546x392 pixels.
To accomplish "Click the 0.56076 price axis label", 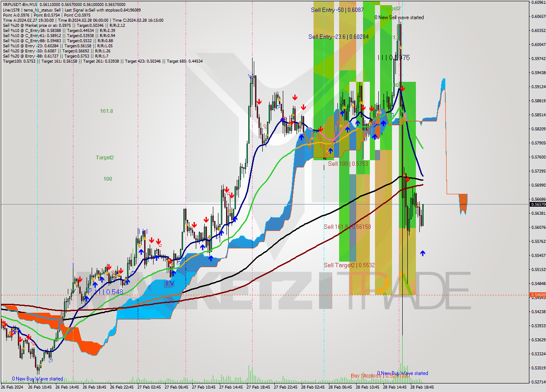I will click(538, 227).
